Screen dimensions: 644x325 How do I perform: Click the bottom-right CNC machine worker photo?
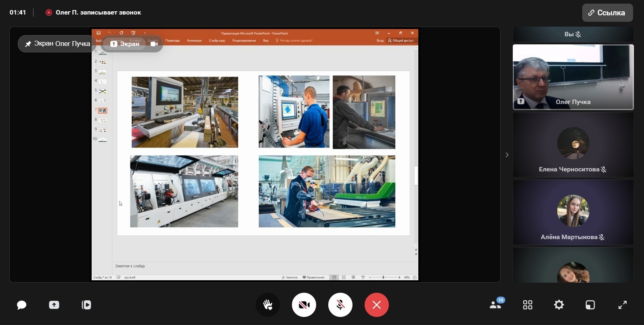pos(327,192)
